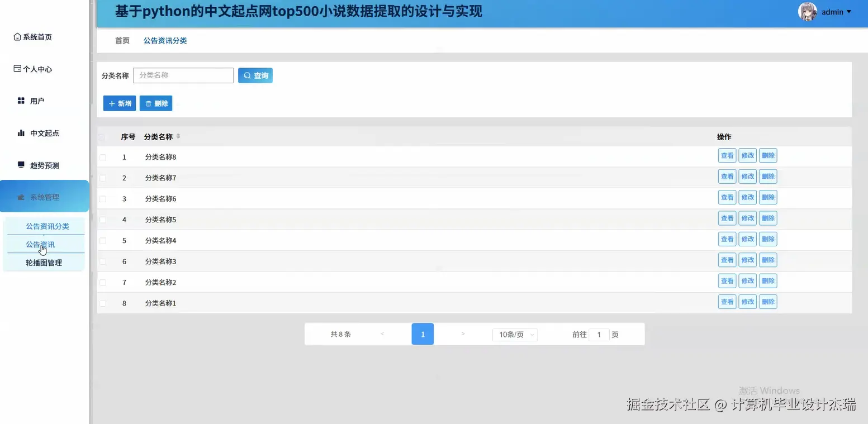Check the checkbox for row 分类名称8
Screen dimensions: 868x424
click(103, 156)
